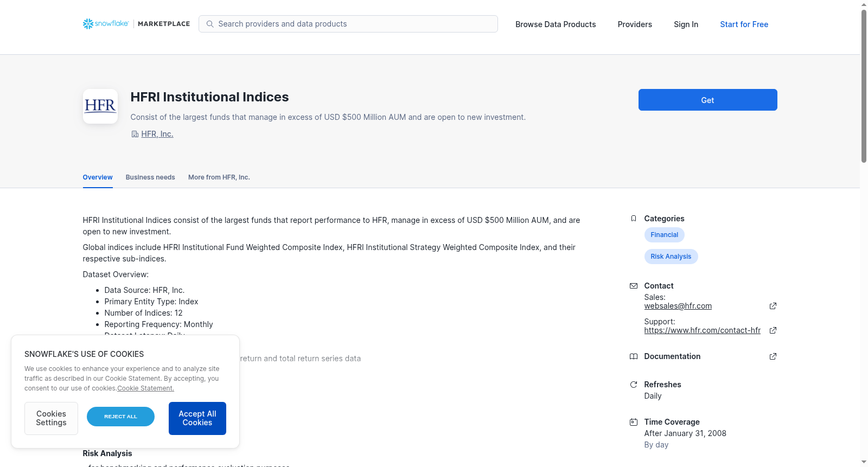Click 'Dataset Overview:' text

[x=116, y=274]
